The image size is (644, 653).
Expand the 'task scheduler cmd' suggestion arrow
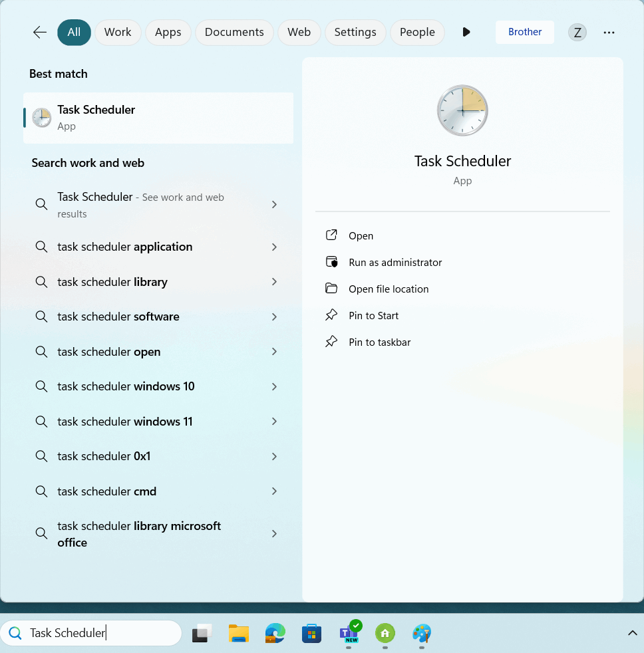click(x=274, y=491)
